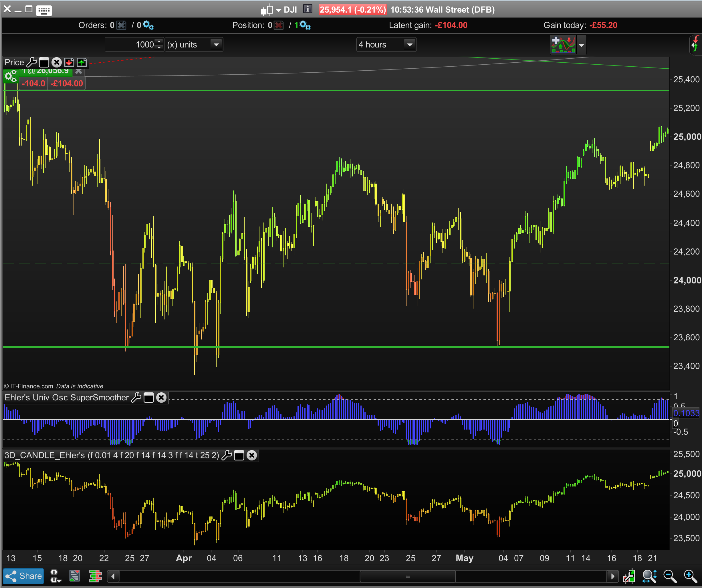The height and width of the screenshot is (588, 702).
Task: Open active position settings gears
Action: (10, 77)
